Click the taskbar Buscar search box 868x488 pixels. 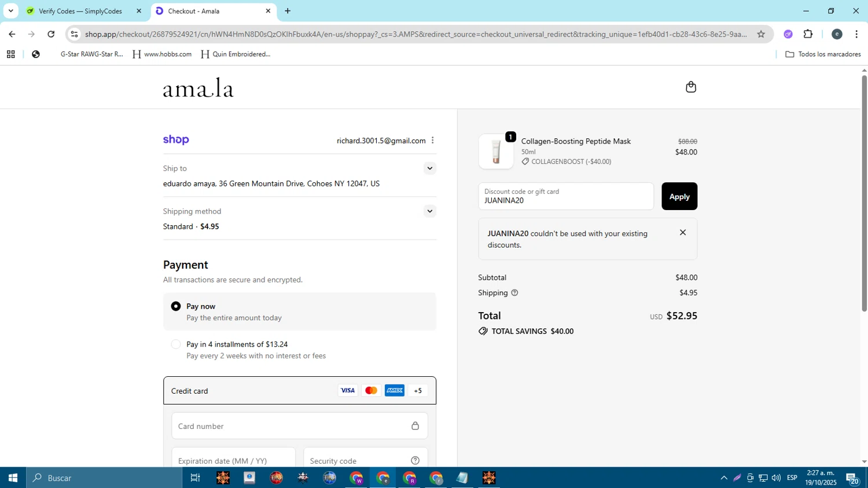(104, 478)
